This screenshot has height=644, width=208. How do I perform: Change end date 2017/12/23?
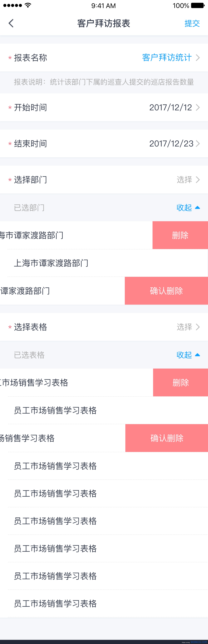171,143
